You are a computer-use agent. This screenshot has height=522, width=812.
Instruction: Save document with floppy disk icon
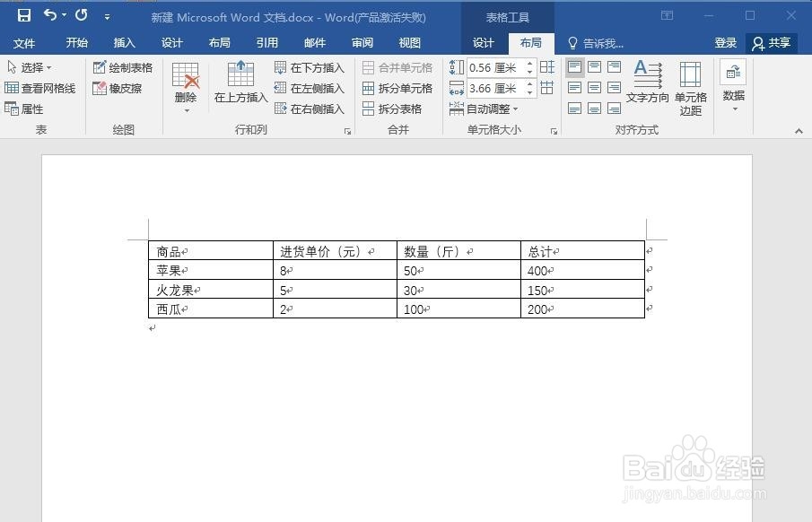24,15
